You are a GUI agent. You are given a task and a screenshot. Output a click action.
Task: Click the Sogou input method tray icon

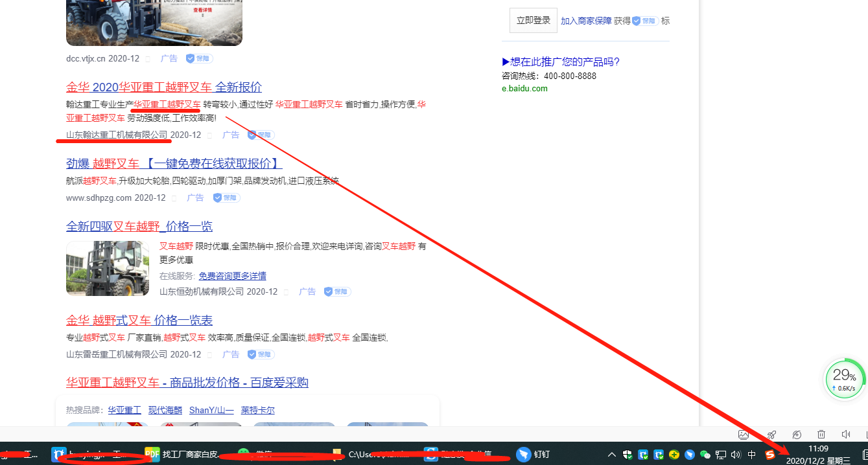[x=770, y=455]
